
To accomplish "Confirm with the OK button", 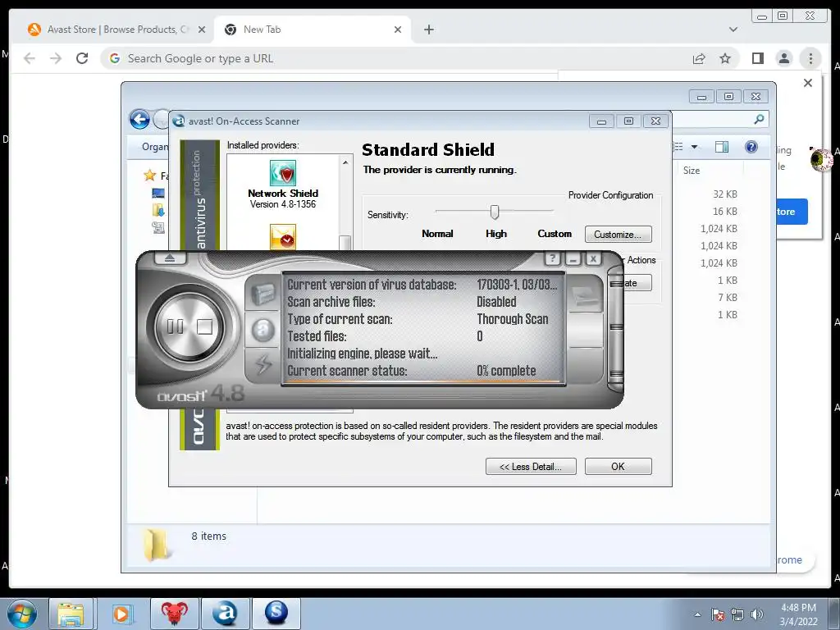I will [x=619, y=466].
